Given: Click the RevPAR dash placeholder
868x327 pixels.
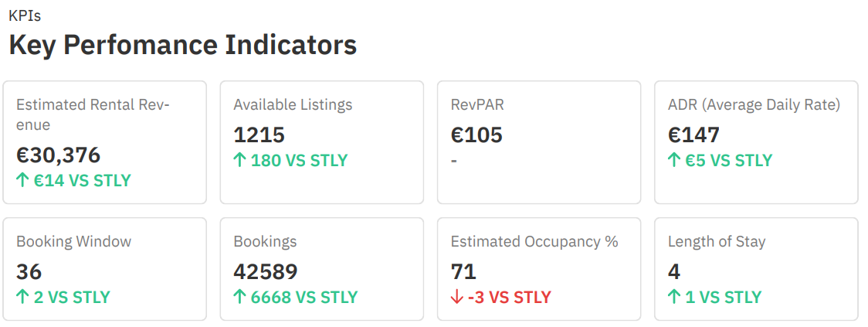Looking at the screenshot, I should 454,161.
